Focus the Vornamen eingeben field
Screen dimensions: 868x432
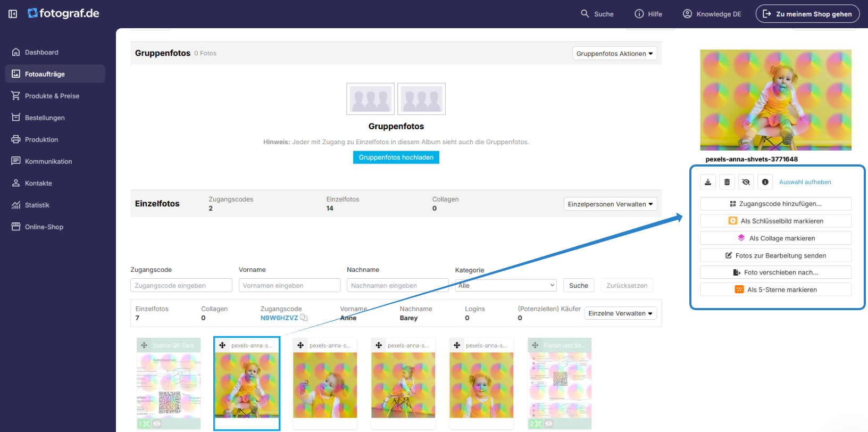pos(289,286)
